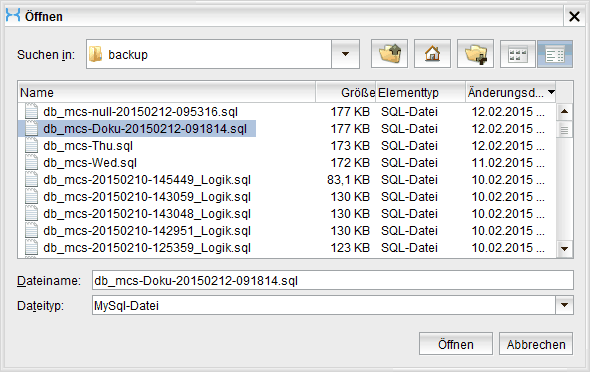Open the Dateityp dropdown arrow
The image size is (590, 372).
564,305
